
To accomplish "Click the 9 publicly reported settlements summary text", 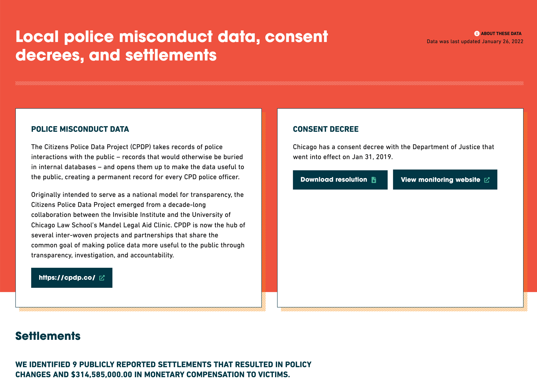I will 163,370.
